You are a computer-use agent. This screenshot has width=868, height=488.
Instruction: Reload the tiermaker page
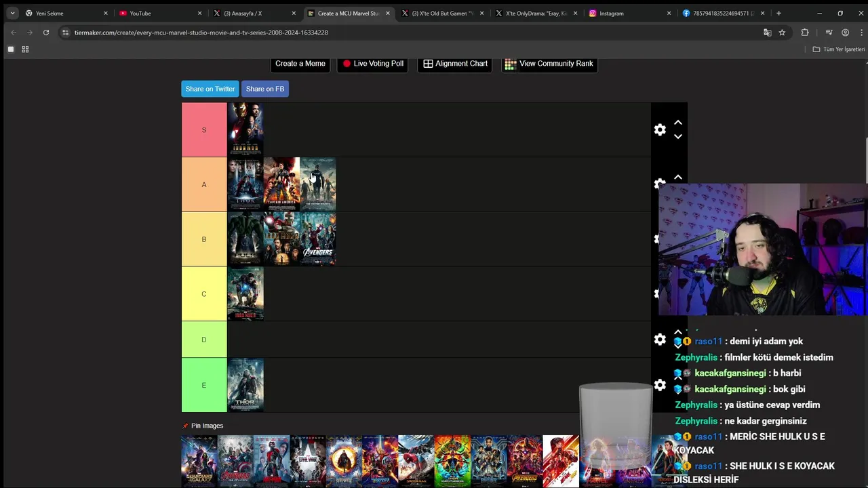(45, 32)
